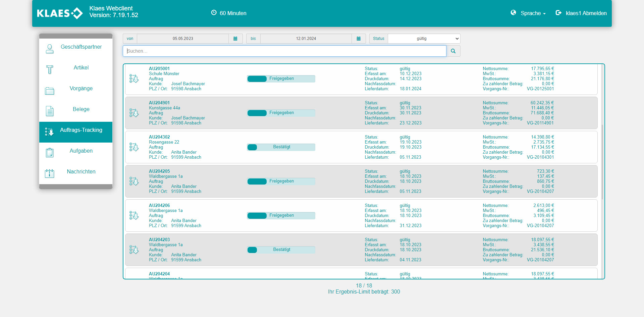Select Auftrags-Tracking in the sidebar
The width and height of the screenshot is (644, 317).
(x=81, y=130)
